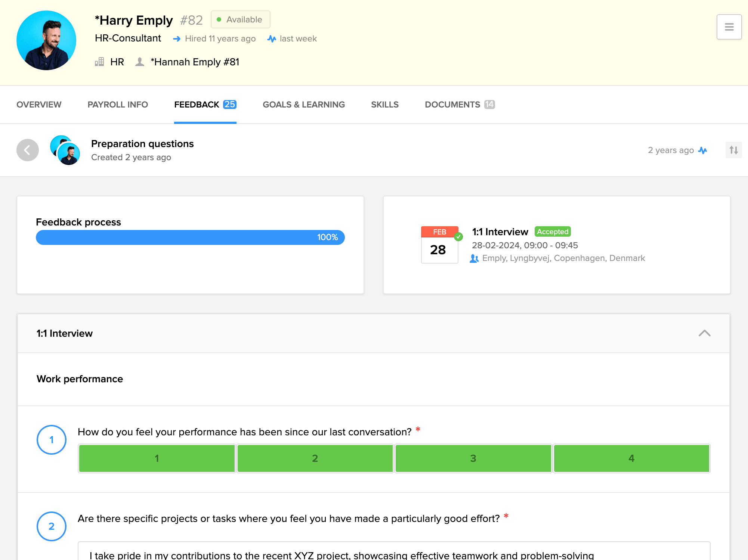This screenshot has width=748, height=560.
Task: Click the person icon beside *Hannah Emply #81
Action: tap(139, 62)
